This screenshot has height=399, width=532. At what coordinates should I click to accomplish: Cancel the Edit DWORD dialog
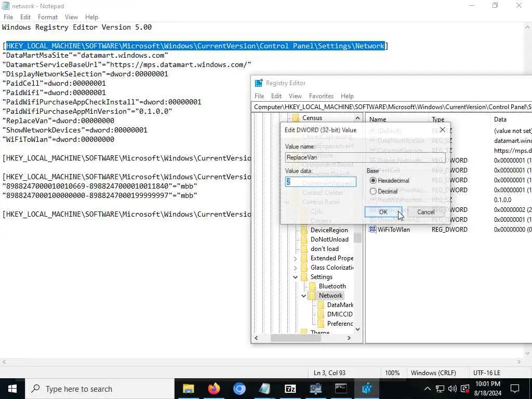426,212
